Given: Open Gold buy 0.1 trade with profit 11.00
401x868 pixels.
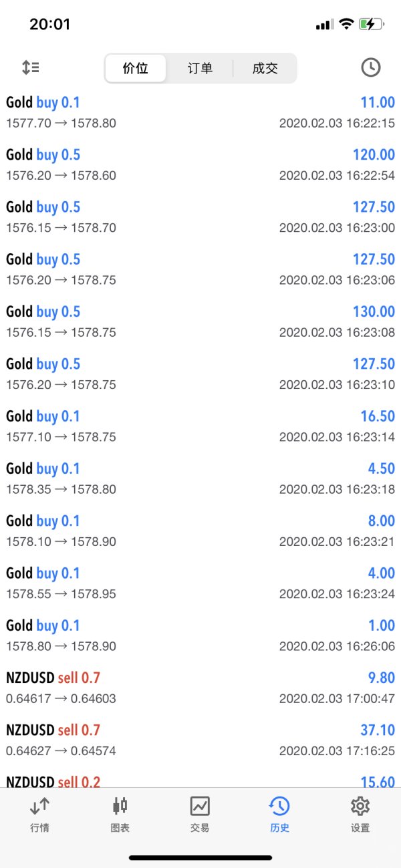Looking at the screenshot, I should click(x=200, y=112).
